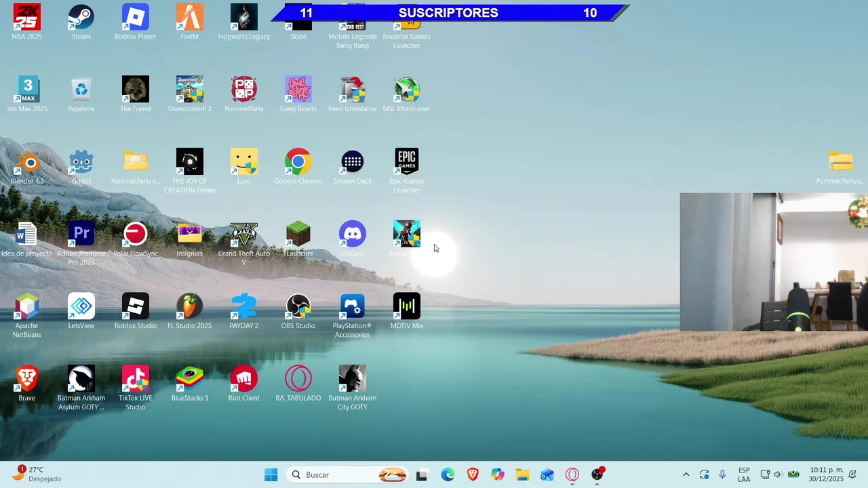Select the Godot engine icon
Screen dimensions: 868x488
[81, 162]
